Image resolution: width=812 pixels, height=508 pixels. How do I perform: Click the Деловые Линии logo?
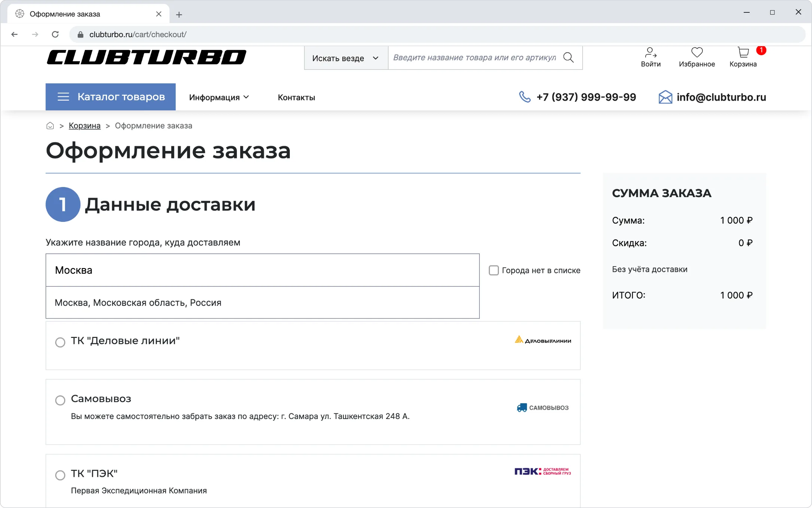click(x=543, y=340)
